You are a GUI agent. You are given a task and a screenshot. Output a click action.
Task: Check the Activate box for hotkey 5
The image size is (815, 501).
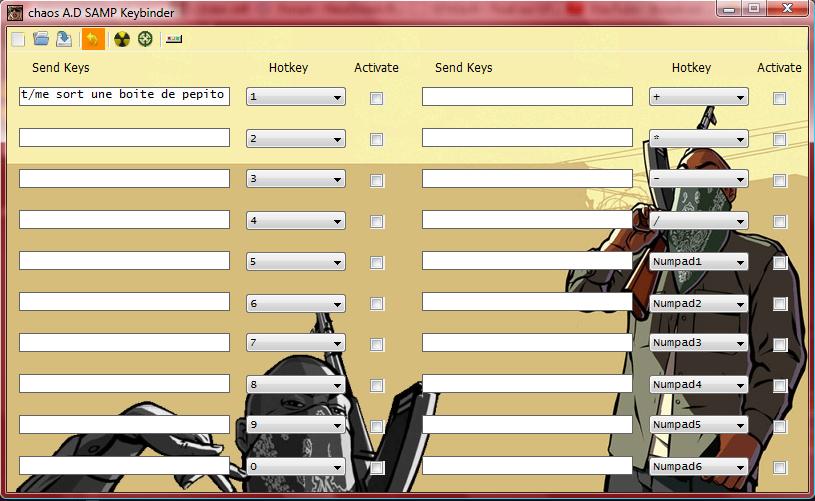(376, 262)
